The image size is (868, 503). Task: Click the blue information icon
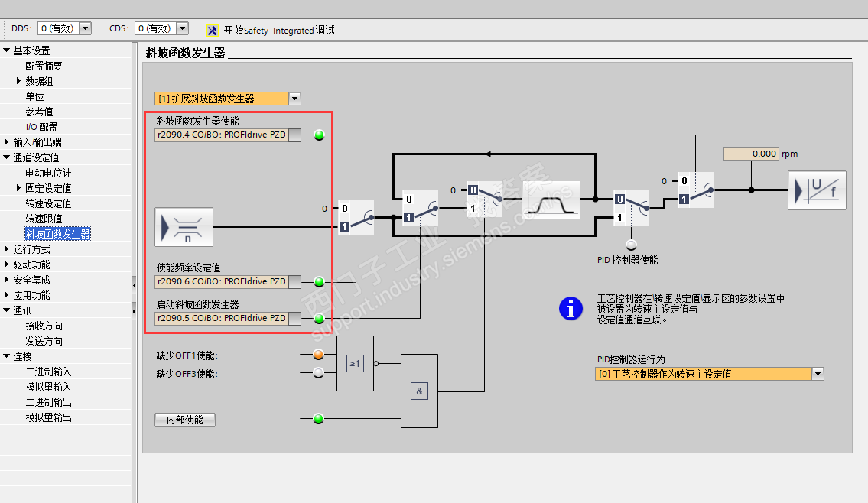click(571, 308)
